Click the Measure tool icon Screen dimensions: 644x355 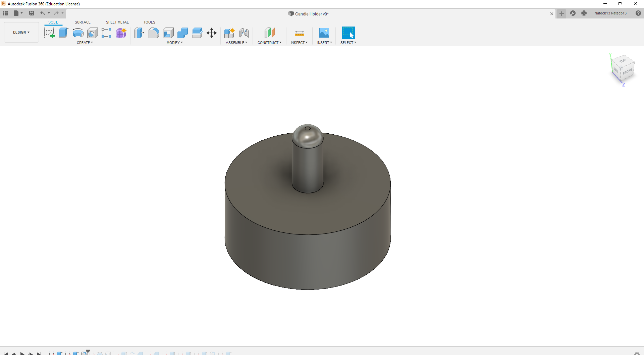299,33
